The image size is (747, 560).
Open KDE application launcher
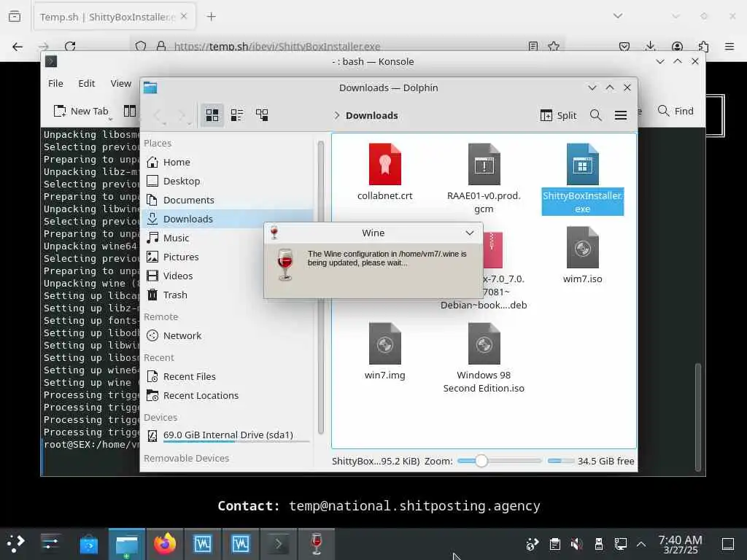click(x=15, y=544)
